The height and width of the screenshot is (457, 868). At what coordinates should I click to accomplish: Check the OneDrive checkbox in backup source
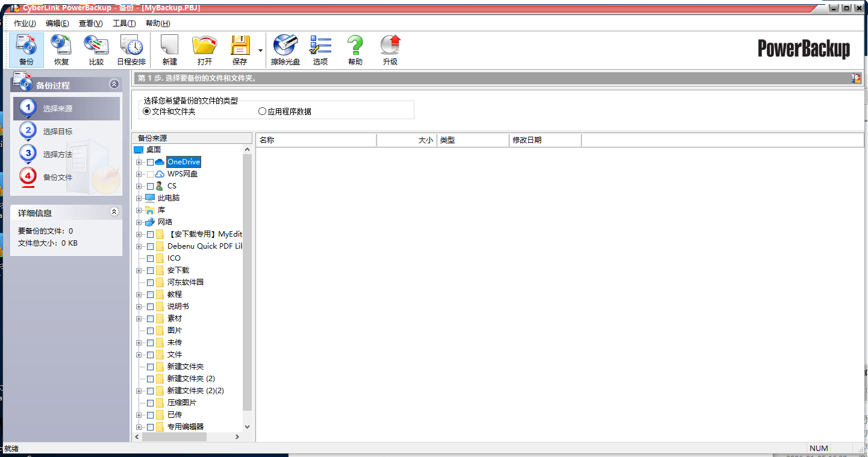click(151, 161)
